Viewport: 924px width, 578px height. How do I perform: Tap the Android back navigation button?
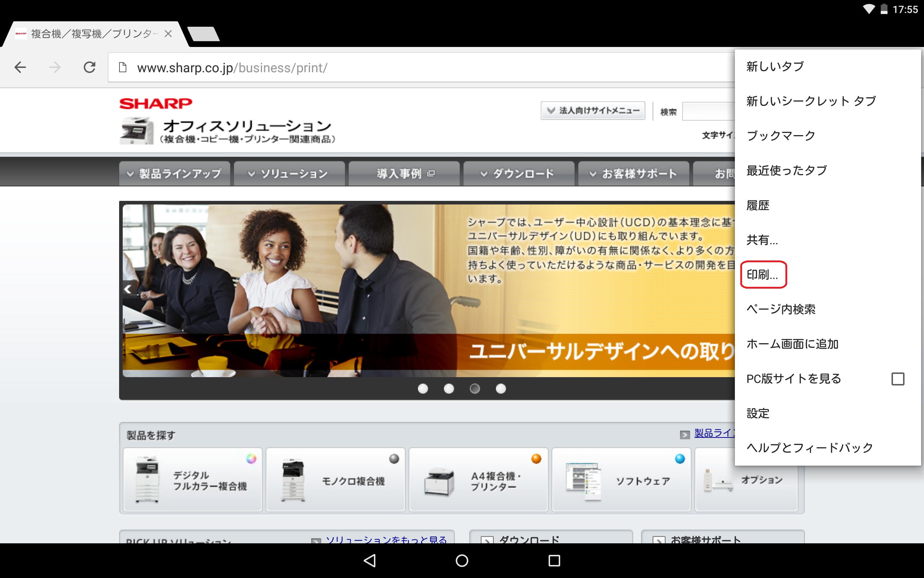pos(369,560)
